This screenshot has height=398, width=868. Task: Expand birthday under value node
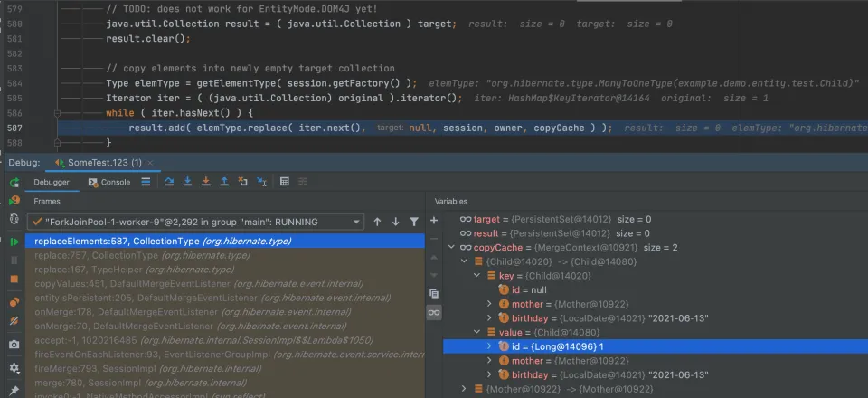point(489,374)
